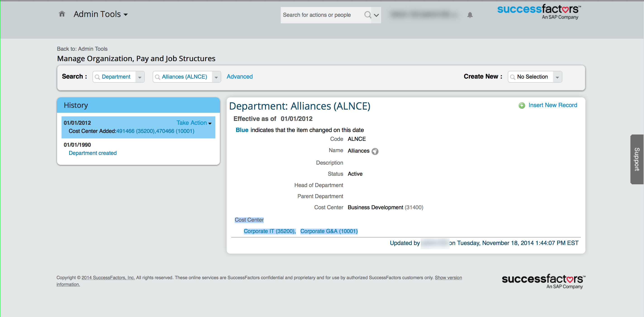
Task: Click the Advanced search link
Action: pyautogui.click(x=239, y=77)
